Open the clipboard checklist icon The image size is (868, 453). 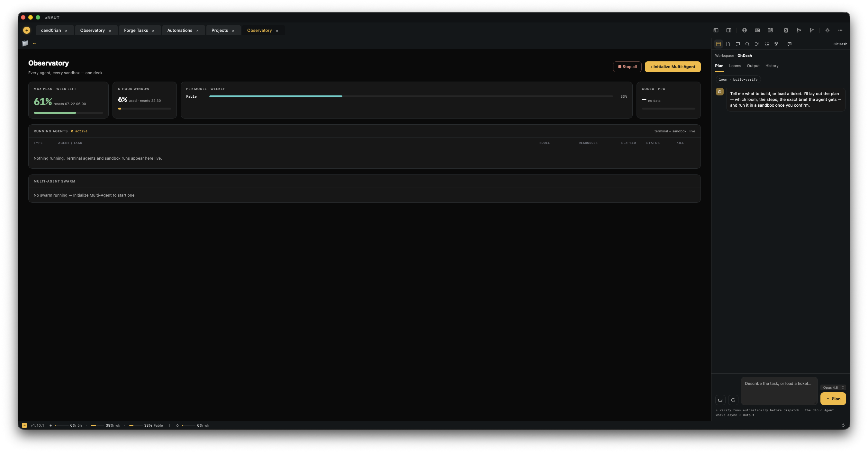(x=786, y=30)
